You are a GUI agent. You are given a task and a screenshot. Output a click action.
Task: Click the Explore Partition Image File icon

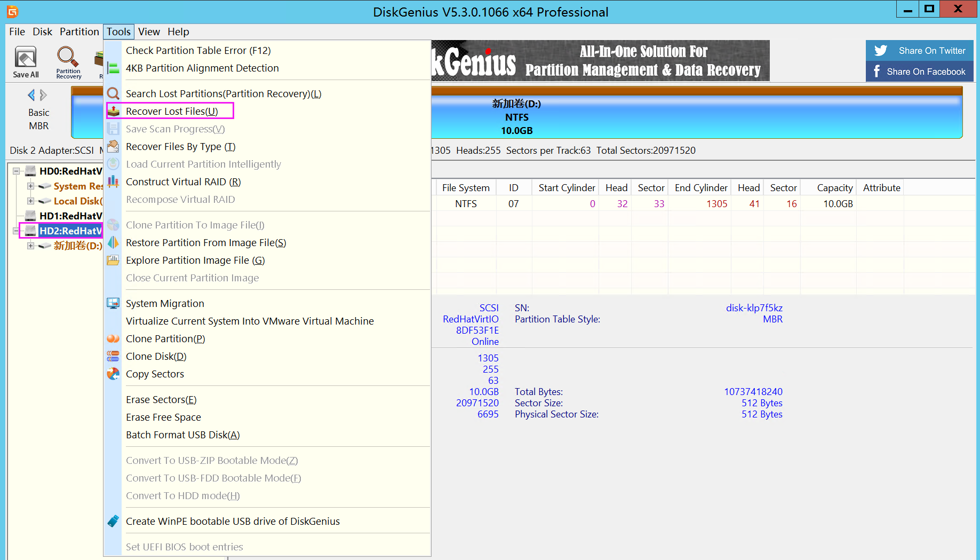(113, 261)
